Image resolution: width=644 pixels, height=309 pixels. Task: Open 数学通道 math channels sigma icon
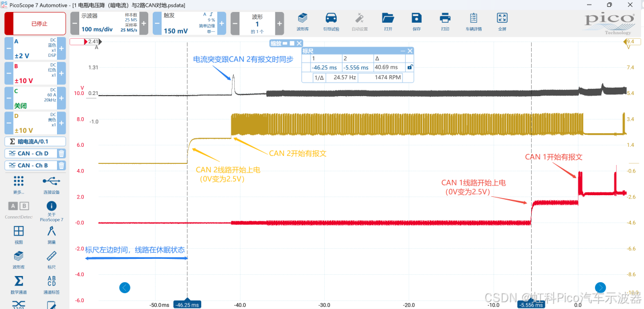tap(18, 285)
